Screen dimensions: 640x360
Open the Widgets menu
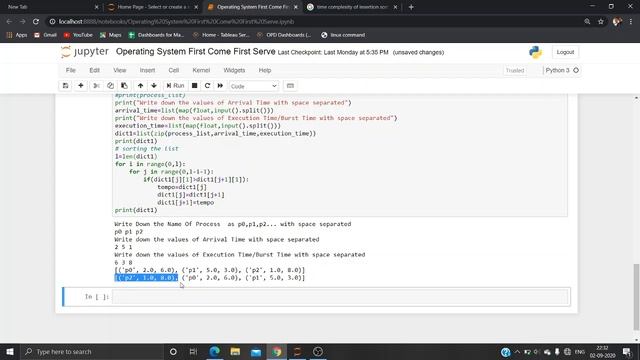point(234,70)
